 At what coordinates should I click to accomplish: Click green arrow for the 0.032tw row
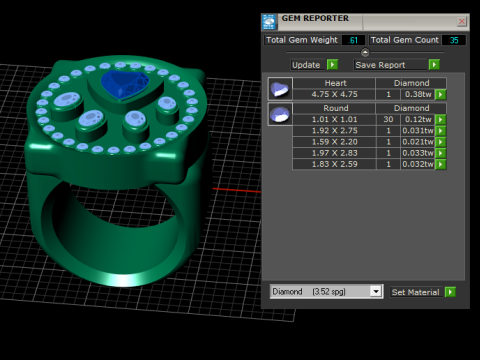coord(441,164)
